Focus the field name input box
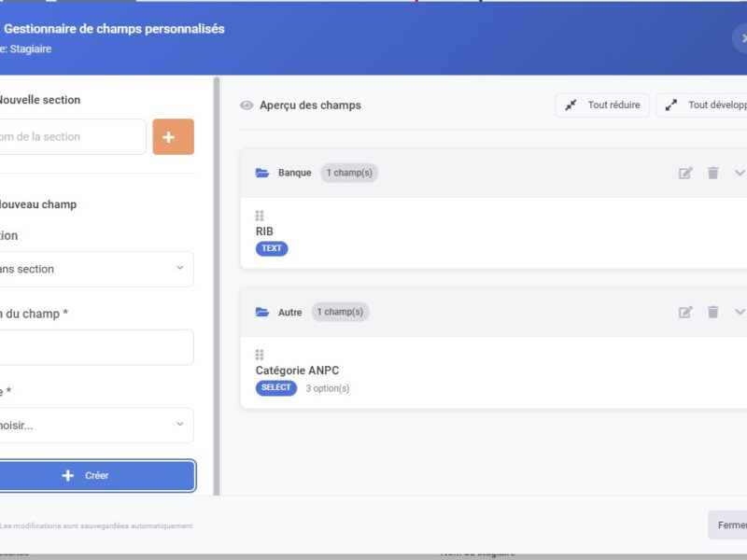Screen dimensions: 747x560 point(93,347)
